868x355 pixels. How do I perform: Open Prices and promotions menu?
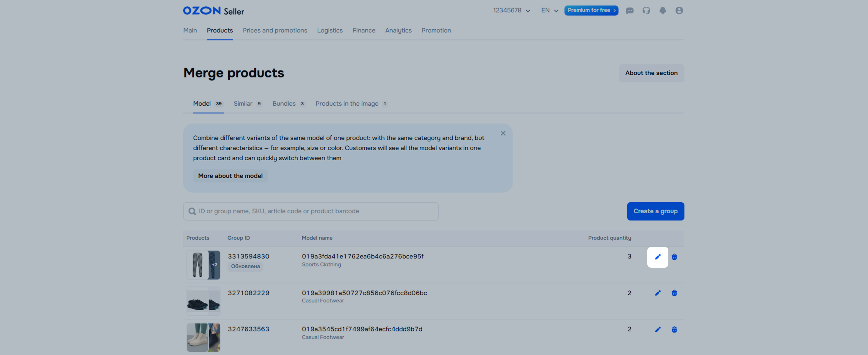pos(275,30)
